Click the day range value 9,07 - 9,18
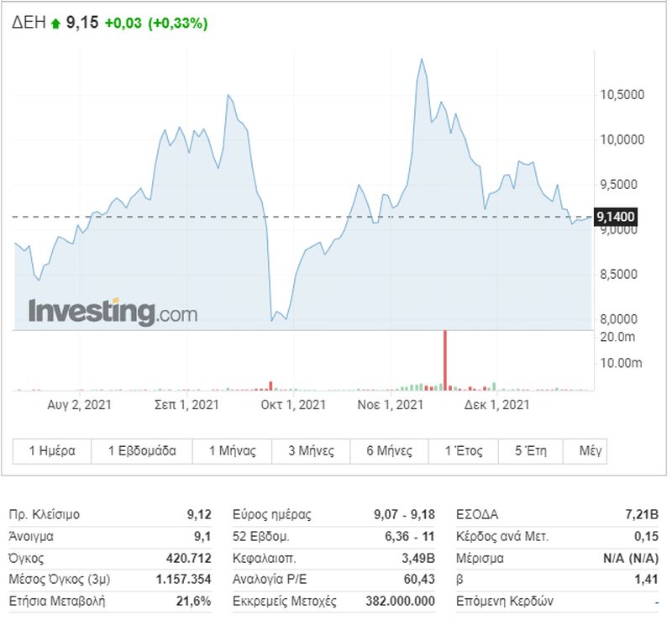 pos(405,514)
